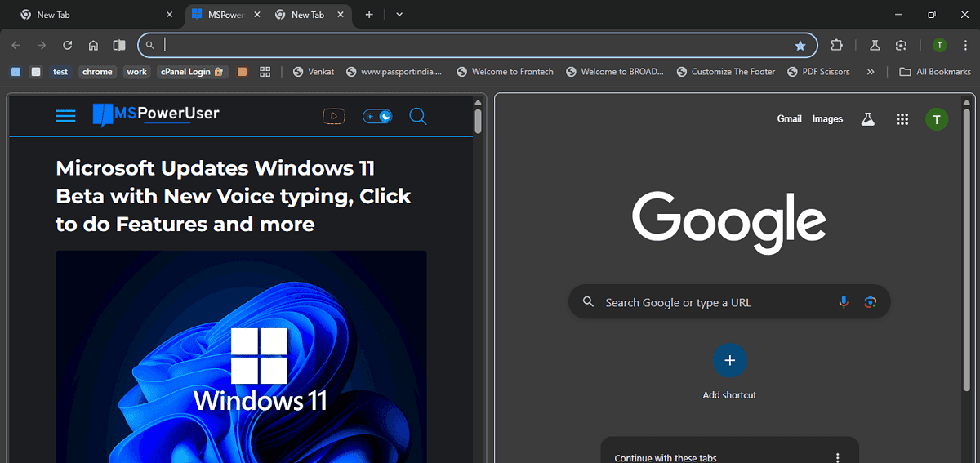Image resolution: width=980 pixels, height=463 pixels.
Task: Click the orange bookmark favicon
Action: click(x=243, y=72)
